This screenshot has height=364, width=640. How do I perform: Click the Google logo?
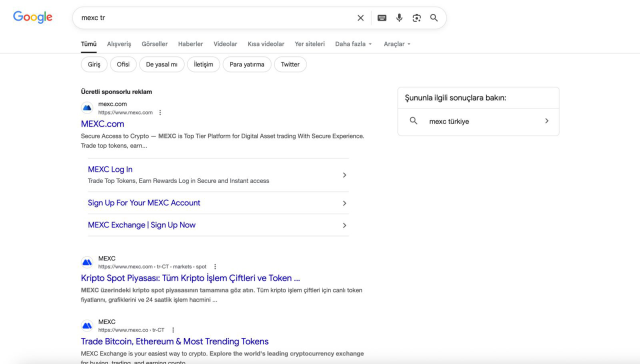(x=33, y=17)
